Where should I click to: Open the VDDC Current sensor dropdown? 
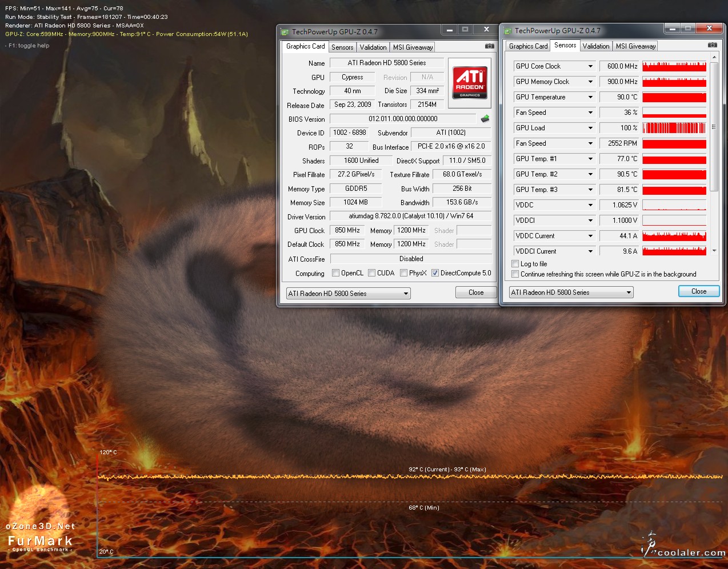point(590,236)
